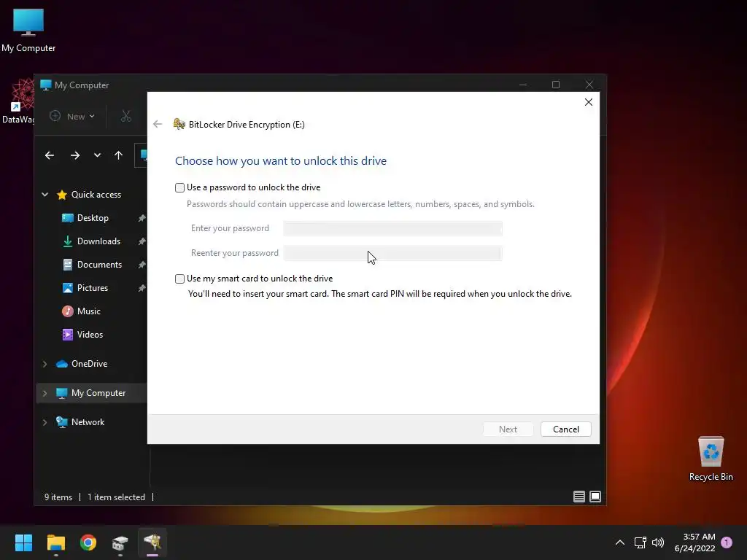Navigate forward in My Computer window
This screenshot has height=560, width=747.
75,155
